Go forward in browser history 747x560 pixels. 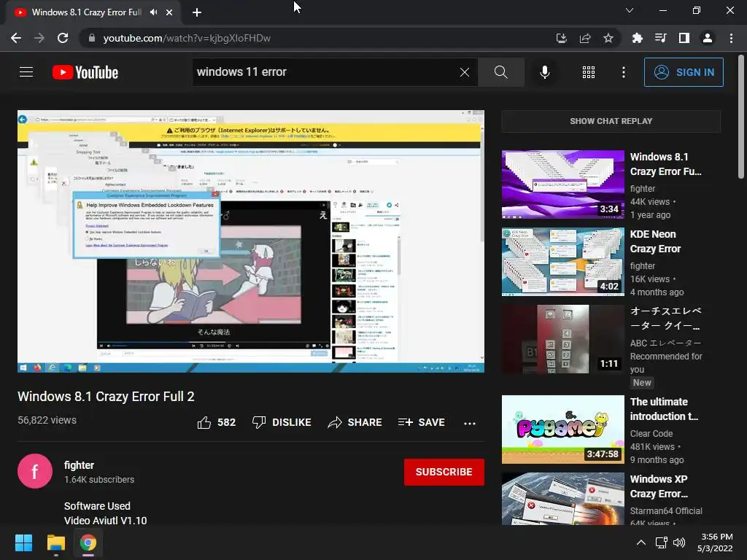(x=39, y=38)
